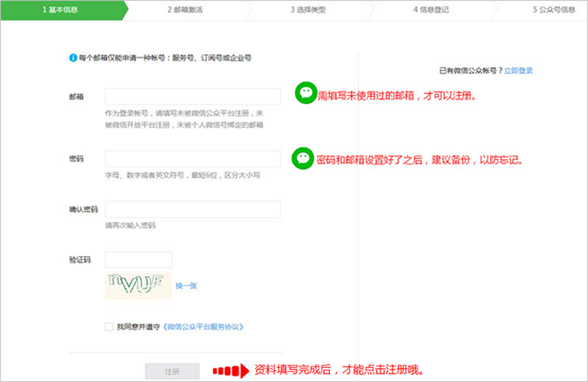588x382 pixels.
Task: Click the email hint text 作为登录帐号
Action: (184, 119)
